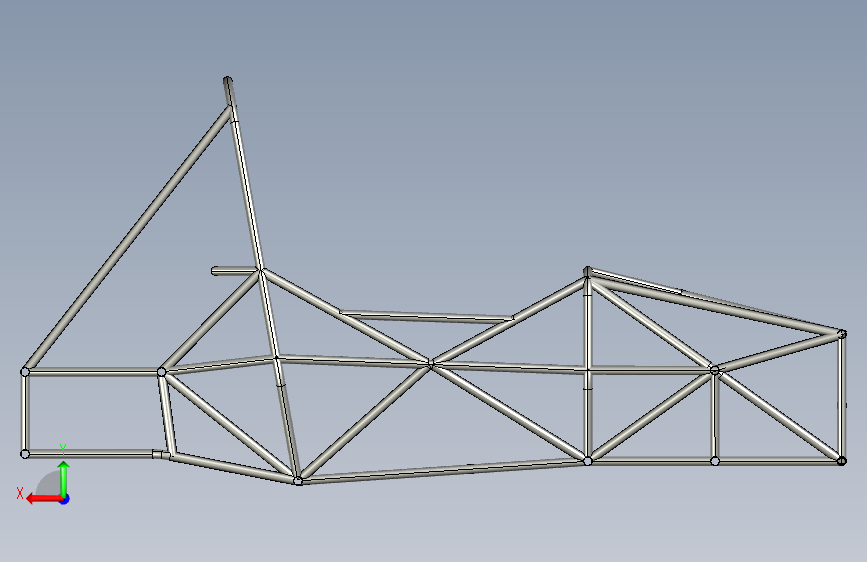Click the red X axis arrow

44,499
